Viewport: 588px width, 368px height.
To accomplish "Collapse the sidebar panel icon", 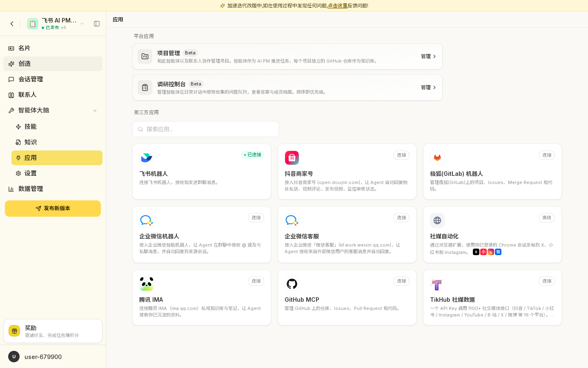I will (97, 24).
